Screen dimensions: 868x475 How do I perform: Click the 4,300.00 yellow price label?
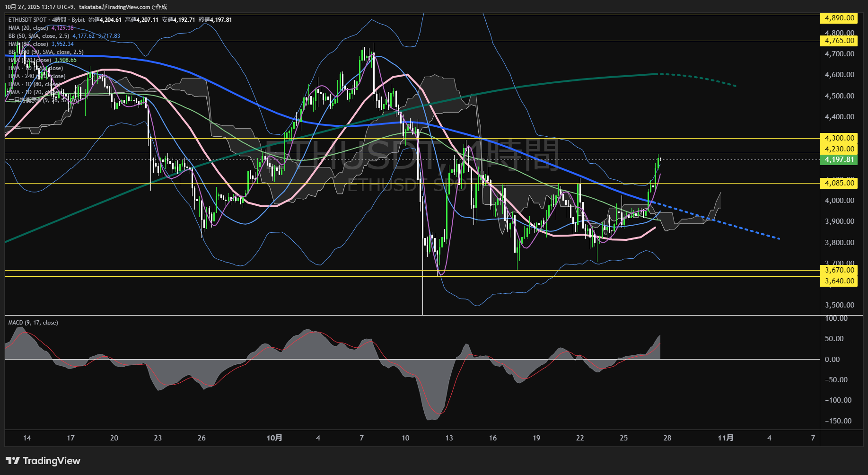[x=839, y=138]
